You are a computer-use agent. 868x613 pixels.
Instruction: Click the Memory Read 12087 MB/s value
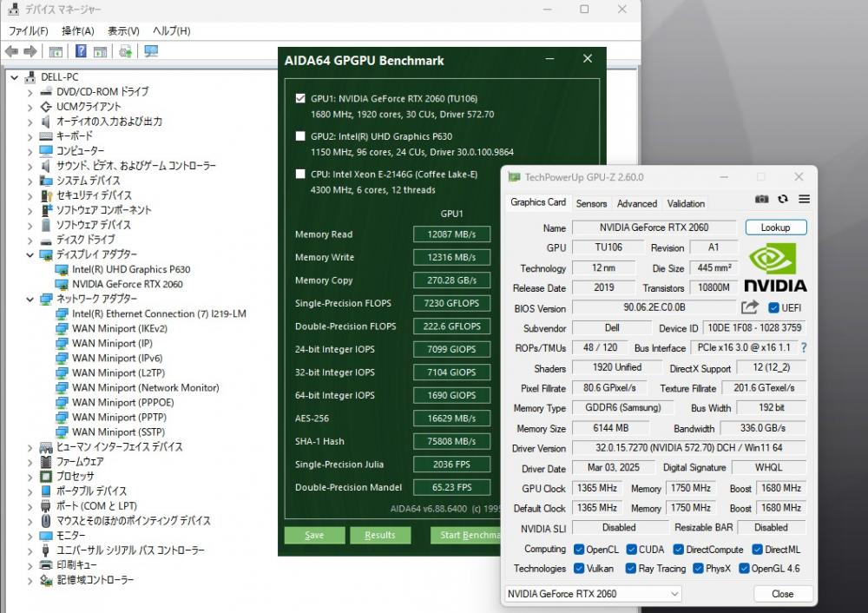[451, 234]
